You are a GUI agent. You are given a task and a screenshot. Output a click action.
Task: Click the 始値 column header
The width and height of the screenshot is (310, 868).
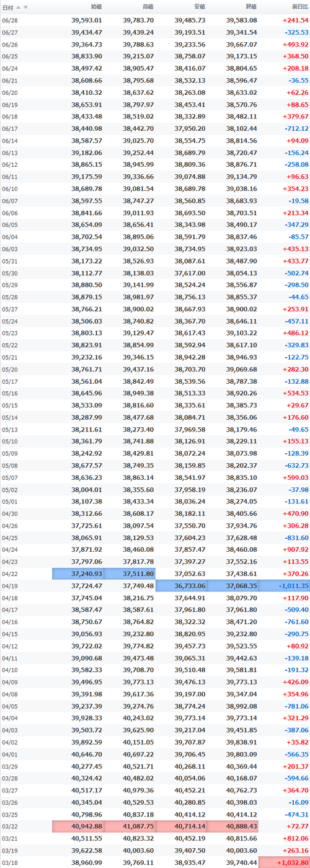[x=96, y=7]
